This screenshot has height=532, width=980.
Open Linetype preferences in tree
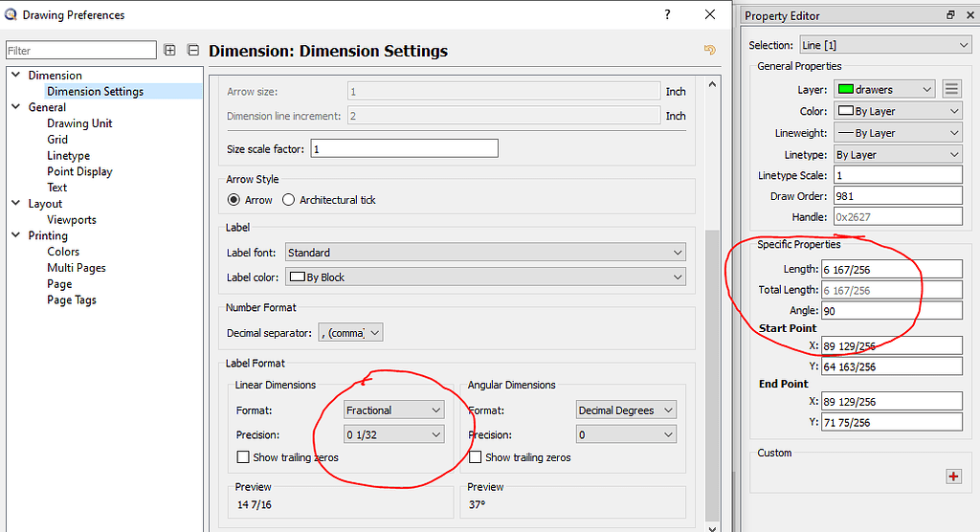point(68,156)
